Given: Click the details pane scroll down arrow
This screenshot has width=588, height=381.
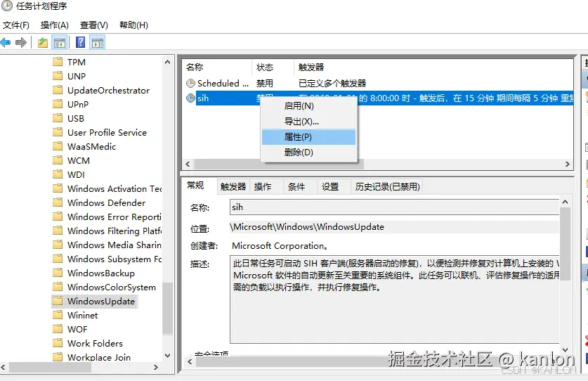Looking at the screenshot, I should (x=565, y=350).
